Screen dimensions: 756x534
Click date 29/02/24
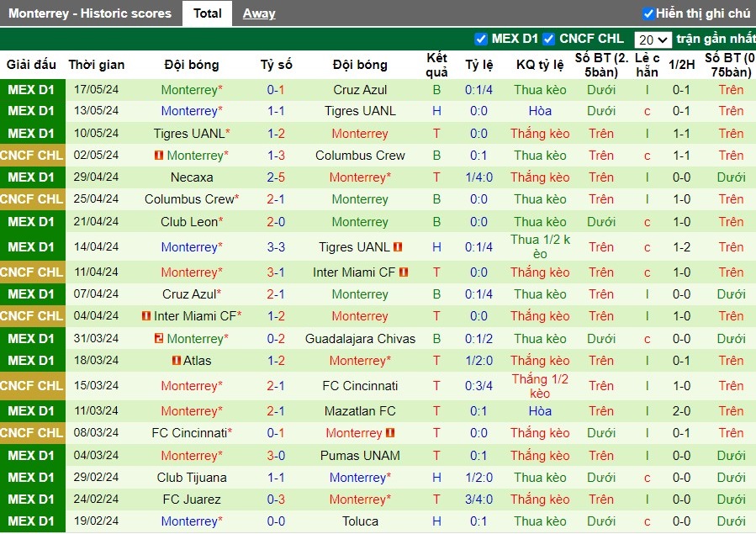(x=96, y=477)
